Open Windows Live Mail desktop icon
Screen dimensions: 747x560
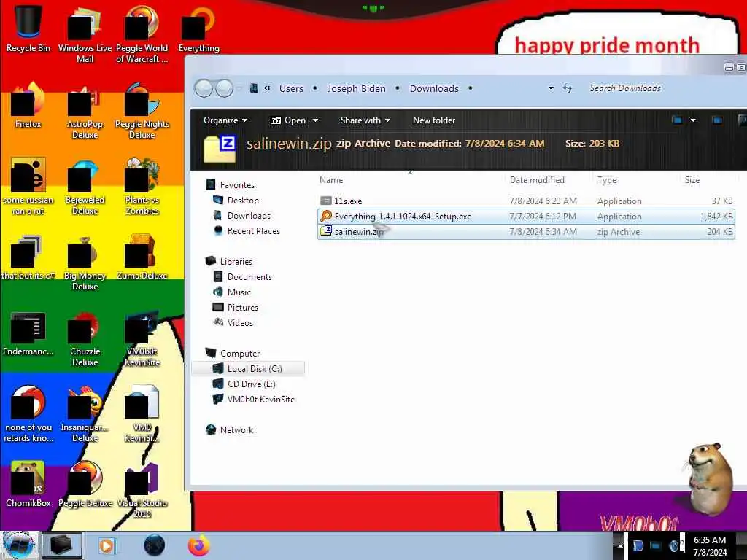tap(85, 34)
